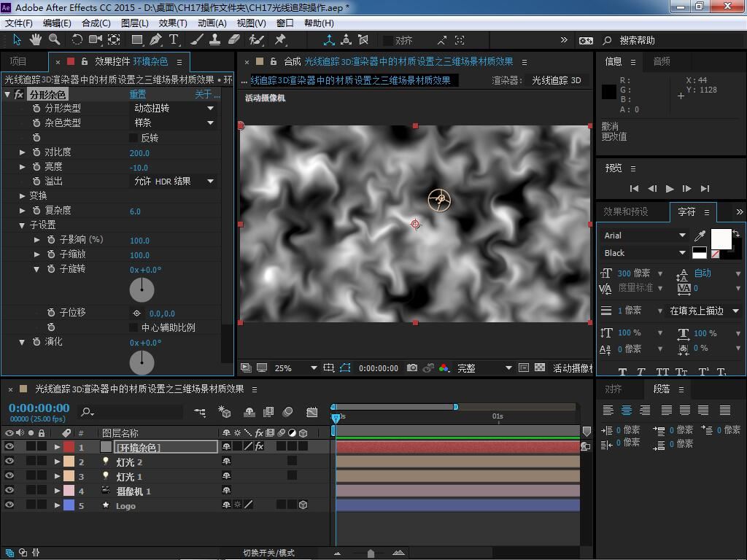Expand the 变换 property group

23,195
